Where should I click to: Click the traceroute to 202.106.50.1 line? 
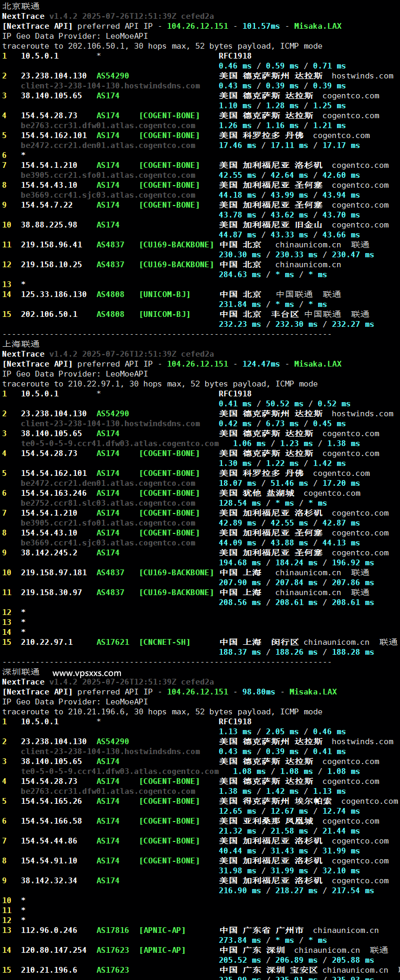162,46
